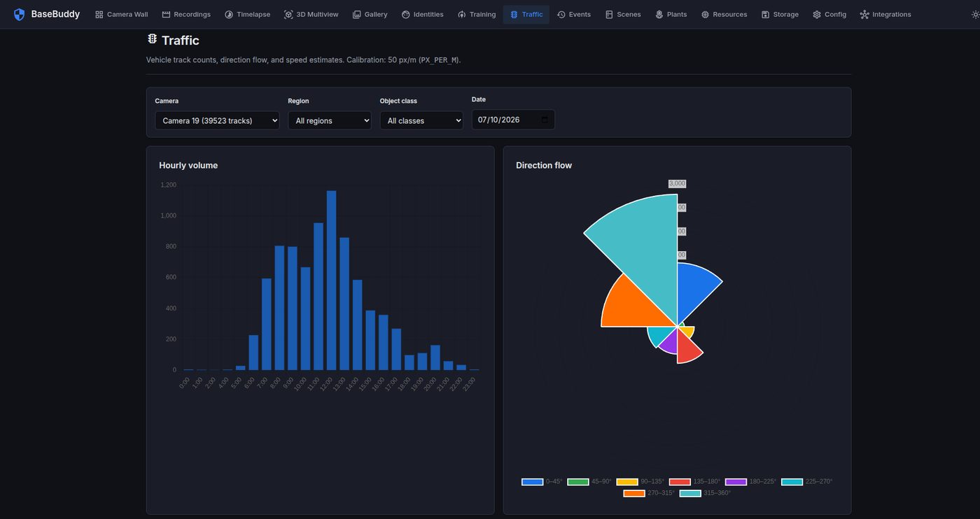Click the Camera Wall grid icon
This screenshot has width=980, height=519.
tap(99, 14)
